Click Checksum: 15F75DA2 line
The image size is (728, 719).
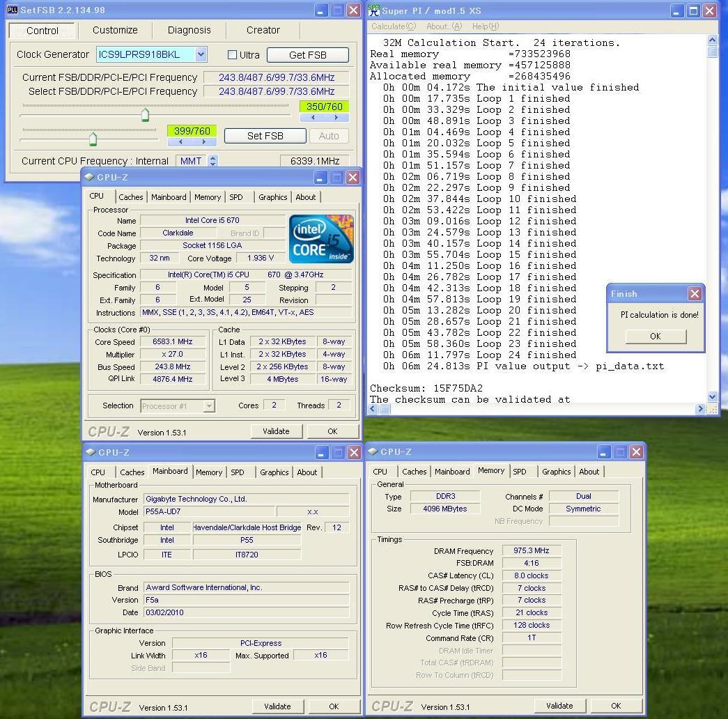pos(426,388)
